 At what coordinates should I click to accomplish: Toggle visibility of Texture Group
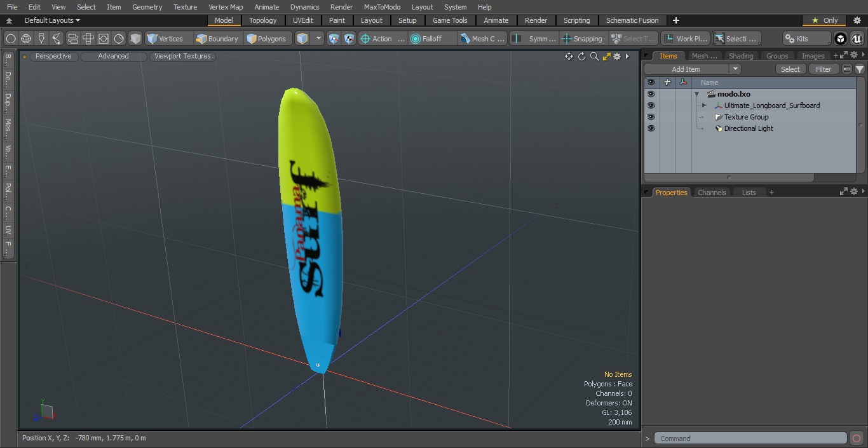click(651, 117)
